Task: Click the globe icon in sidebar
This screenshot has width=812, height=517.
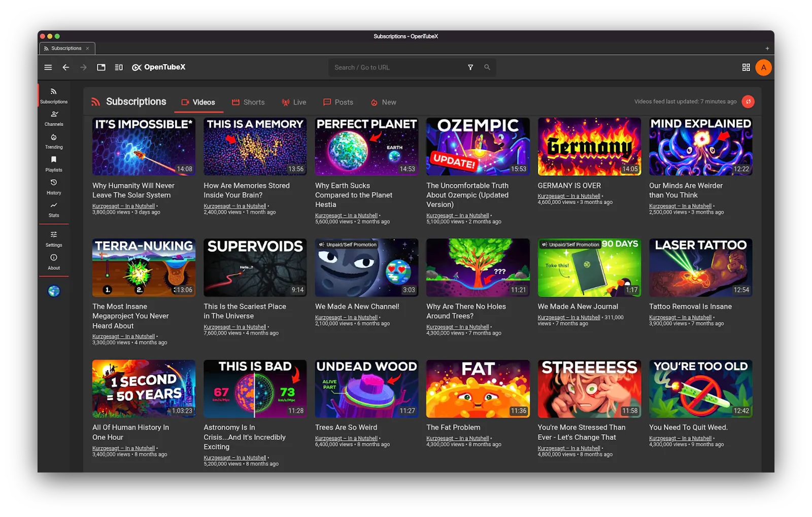Action: 54,291
